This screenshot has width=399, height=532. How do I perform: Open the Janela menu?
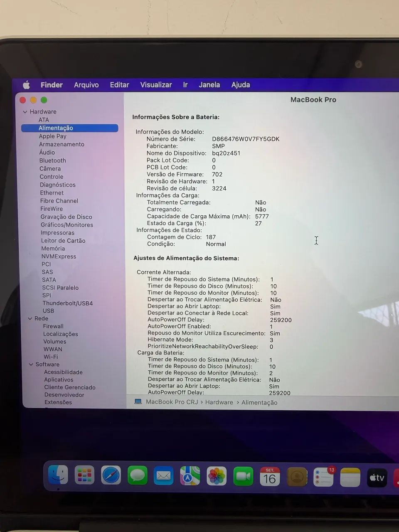(x=209, y=85)
